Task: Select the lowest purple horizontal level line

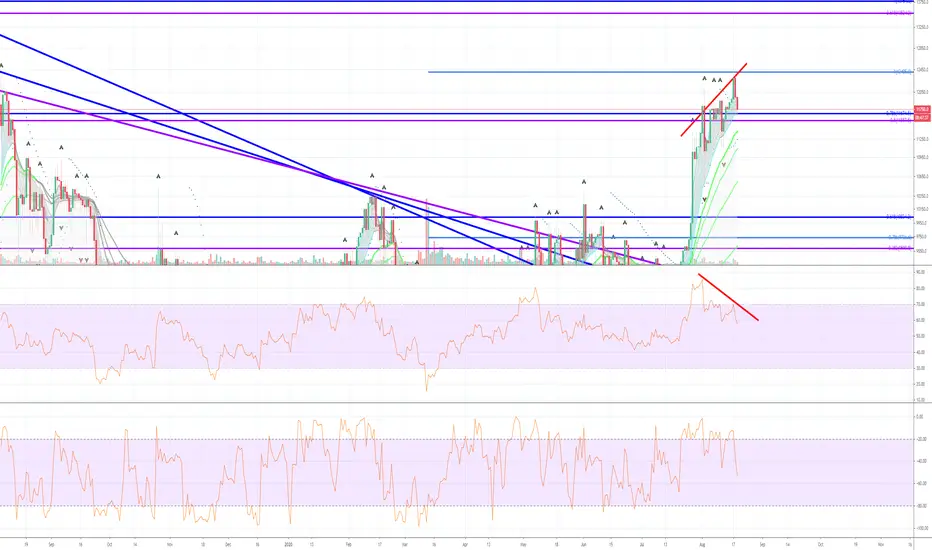Action: click(456, 249)
